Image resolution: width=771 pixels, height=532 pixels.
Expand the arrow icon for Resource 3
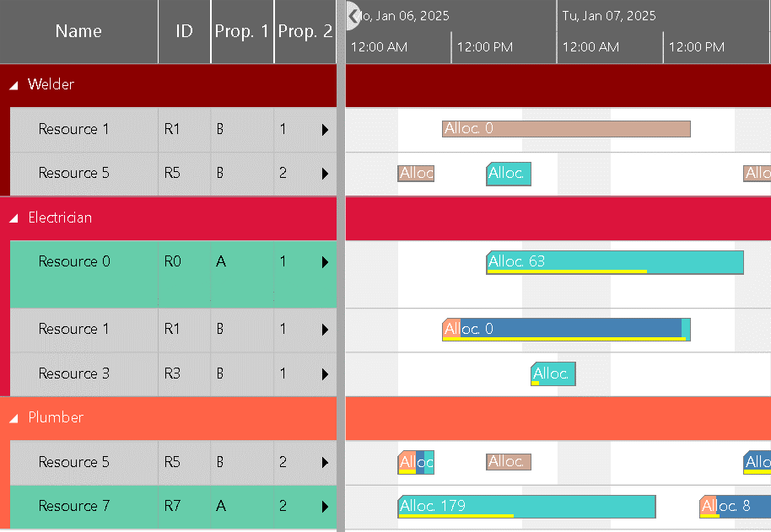click(x=326, y=373)
